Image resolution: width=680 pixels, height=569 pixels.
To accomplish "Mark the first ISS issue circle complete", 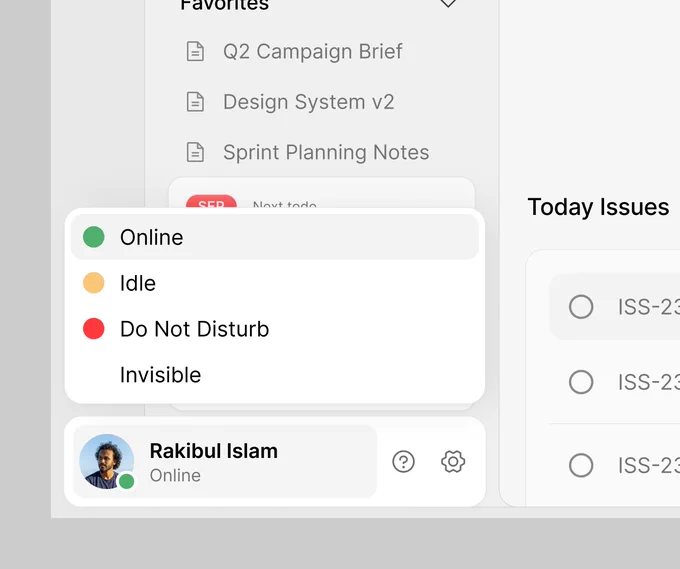I will pos(581,307).
